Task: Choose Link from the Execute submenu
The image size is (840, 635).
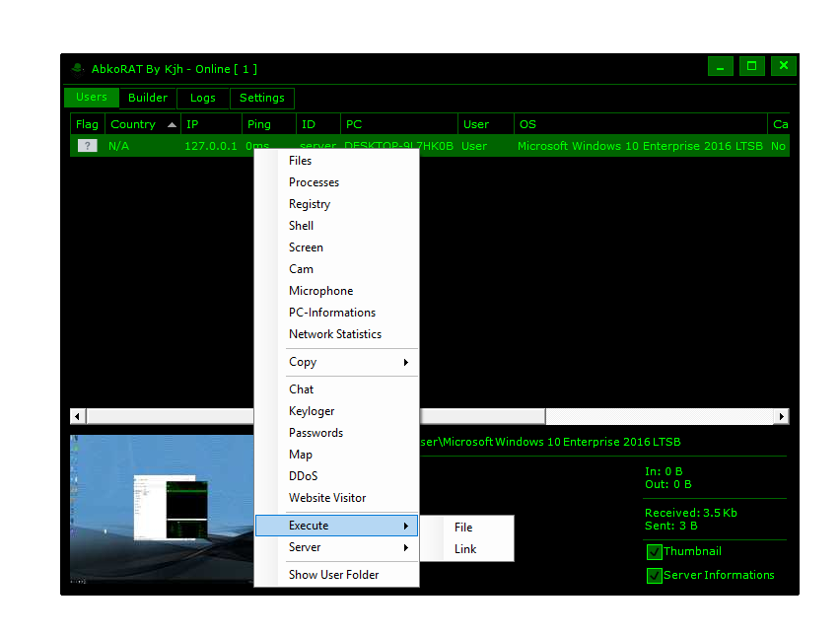Action: pyautogui.click(x=465, y=549)
